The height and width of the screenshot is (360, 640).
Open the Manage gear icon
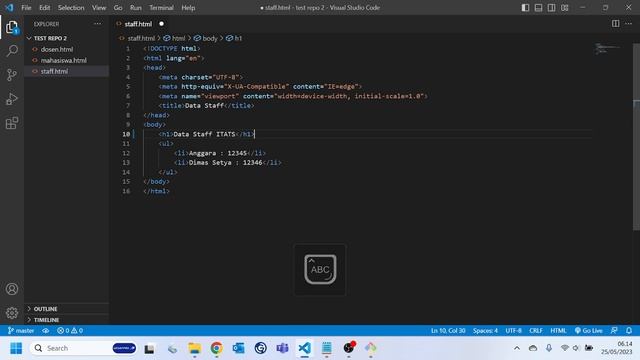12,313
